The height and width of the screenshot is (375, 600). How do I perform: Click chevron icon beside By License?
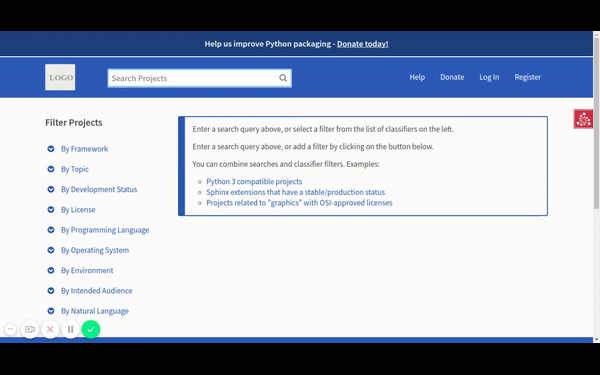51,210
